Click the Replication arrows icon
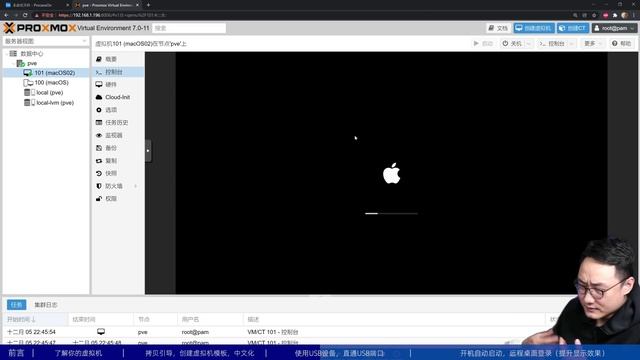The height and width of the screenshot is (360, 640). pos(99,160)
